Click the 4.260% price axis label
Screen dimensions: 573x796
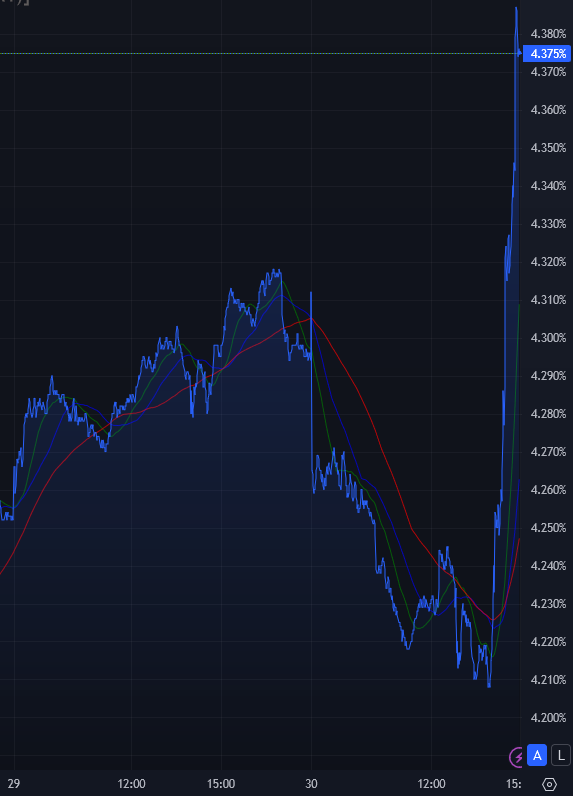pos(548,490)
